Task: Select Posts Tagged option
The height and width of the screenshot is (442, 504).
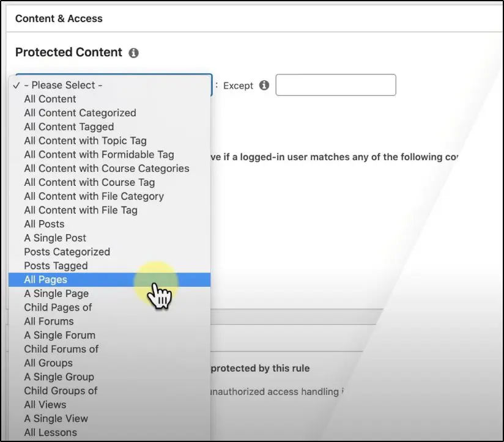Action: click(x=55, y=265)
